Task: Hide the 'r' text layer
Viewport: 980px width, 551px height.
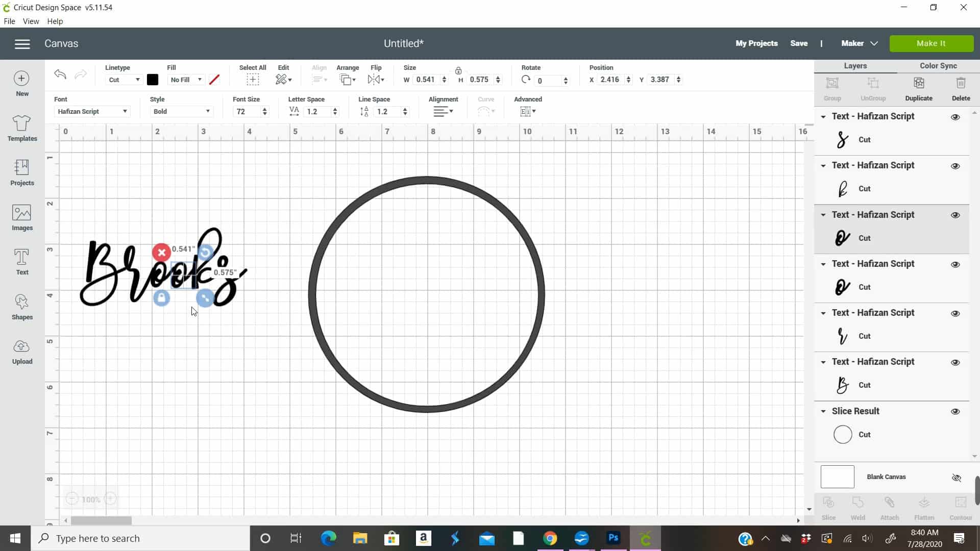Action: tap(955, 314)
